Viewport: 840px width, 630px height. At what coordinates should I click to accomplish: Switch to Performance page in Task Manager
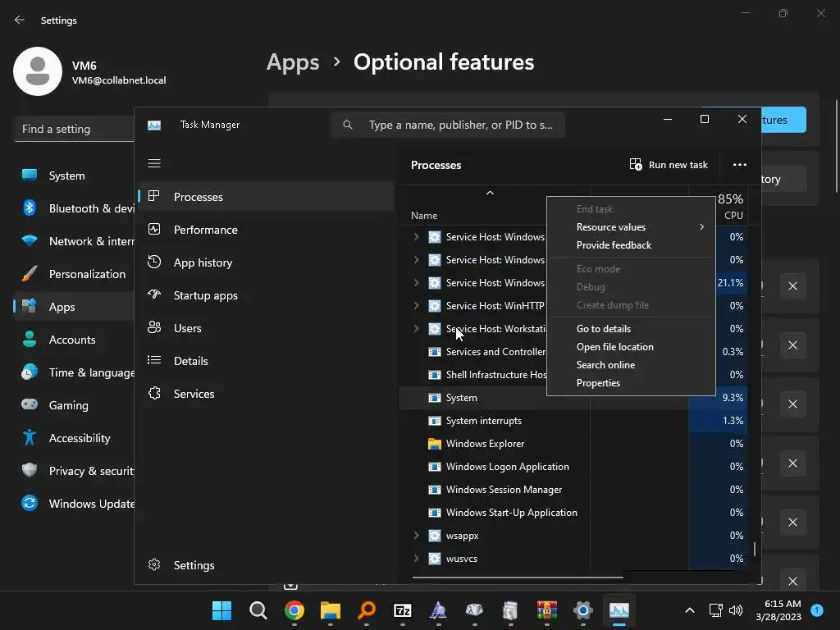point(267,230)
